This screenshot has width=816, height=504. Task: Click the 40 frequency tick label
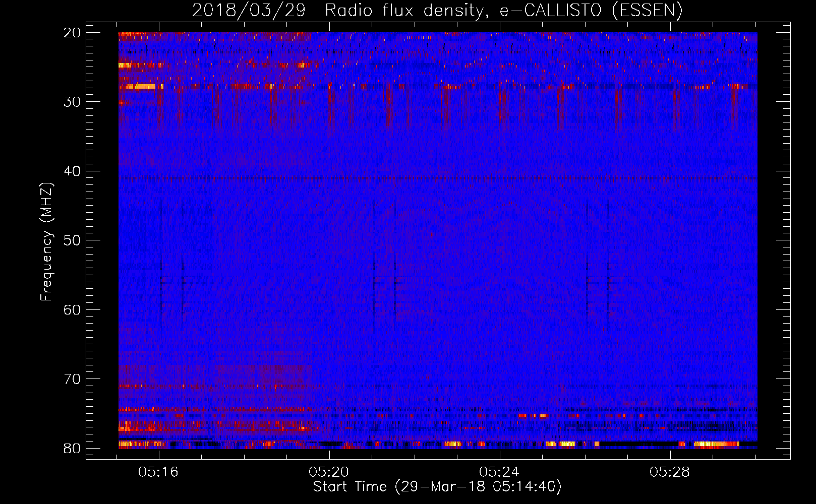point(72,171)
